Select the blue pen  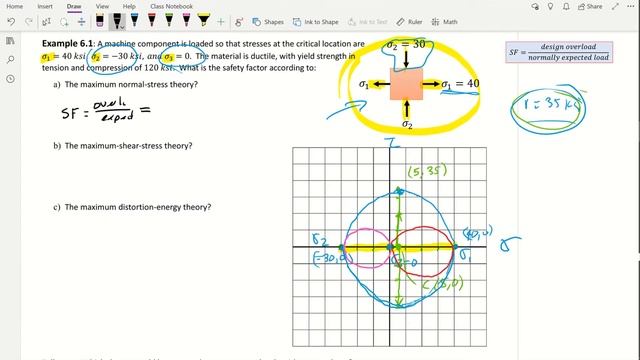pos(134,20)
